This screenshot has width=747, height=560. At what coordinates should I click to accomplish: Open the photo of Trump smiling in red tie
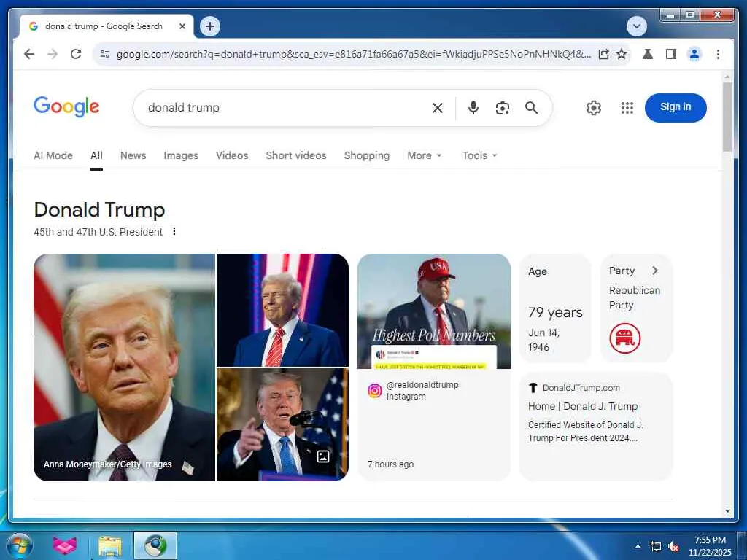click(282, 310)
